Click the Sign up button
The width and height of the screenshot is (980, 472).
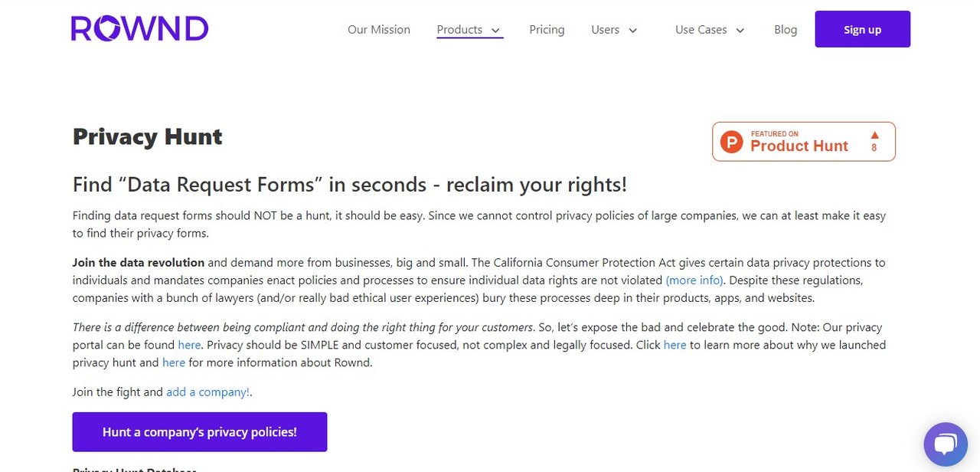(862, 29)
